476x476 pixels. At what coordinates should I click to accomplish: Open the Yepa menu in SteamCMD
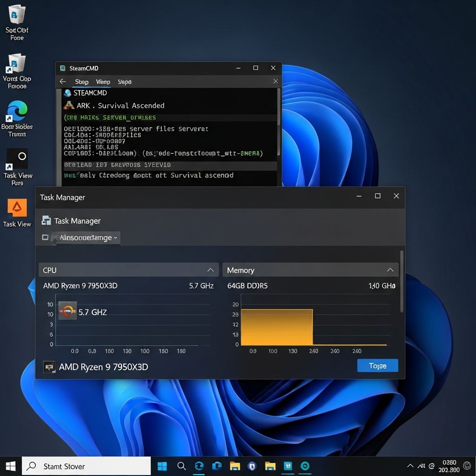click(x=124, y=81)
